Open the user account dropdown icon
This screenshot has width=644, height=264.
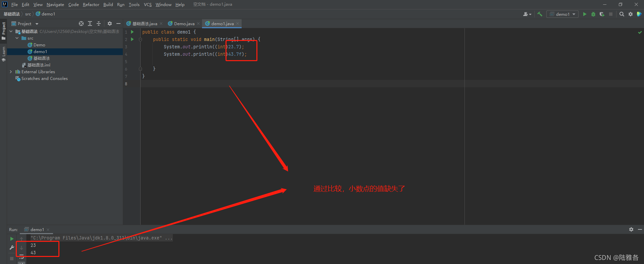[x=527, y=14]
